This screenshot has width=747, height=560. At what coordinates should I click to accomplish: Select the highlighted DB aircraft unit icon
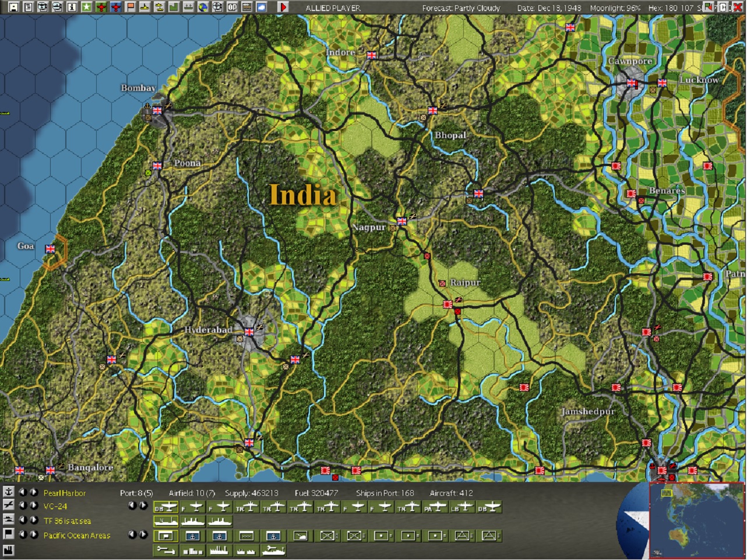click(x=165, y=507)
